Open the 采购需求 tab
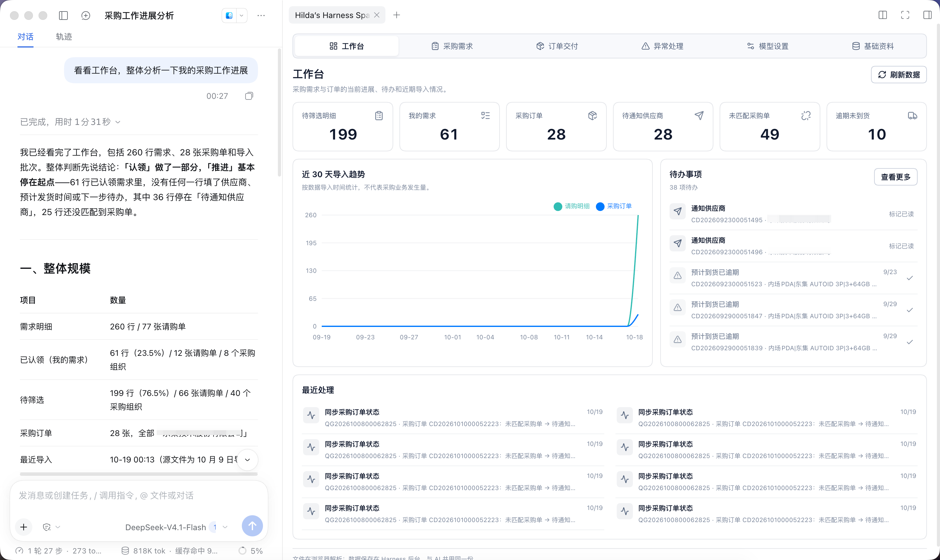 point(452,46)
